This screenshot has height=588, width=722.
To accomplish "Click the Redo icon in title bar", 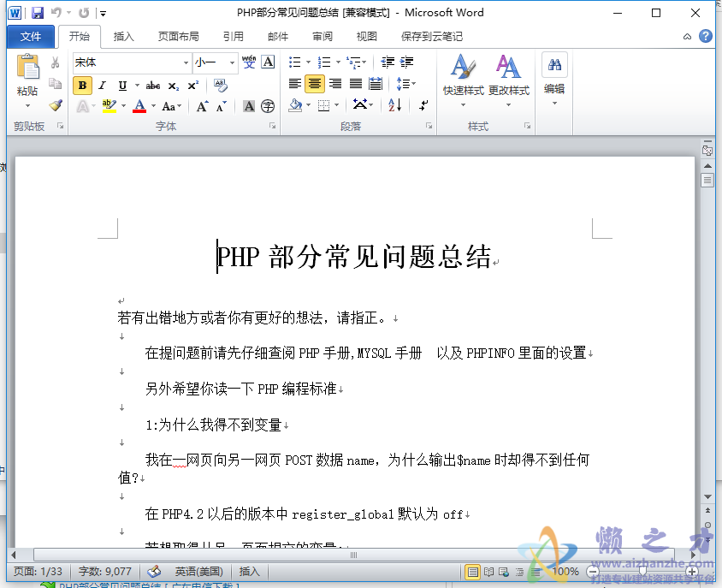I will click(x=84, y=13).
